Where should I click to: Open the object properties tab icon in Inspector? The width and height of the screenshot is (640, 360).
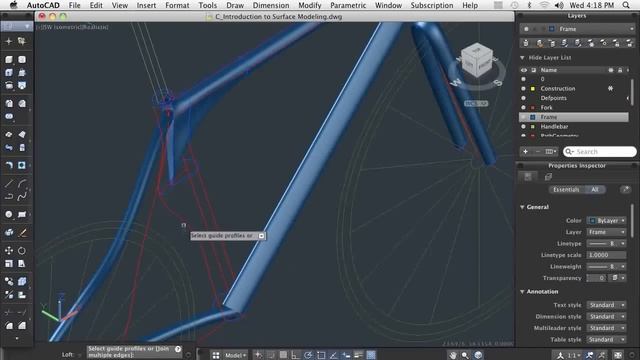tap(528, 176)
